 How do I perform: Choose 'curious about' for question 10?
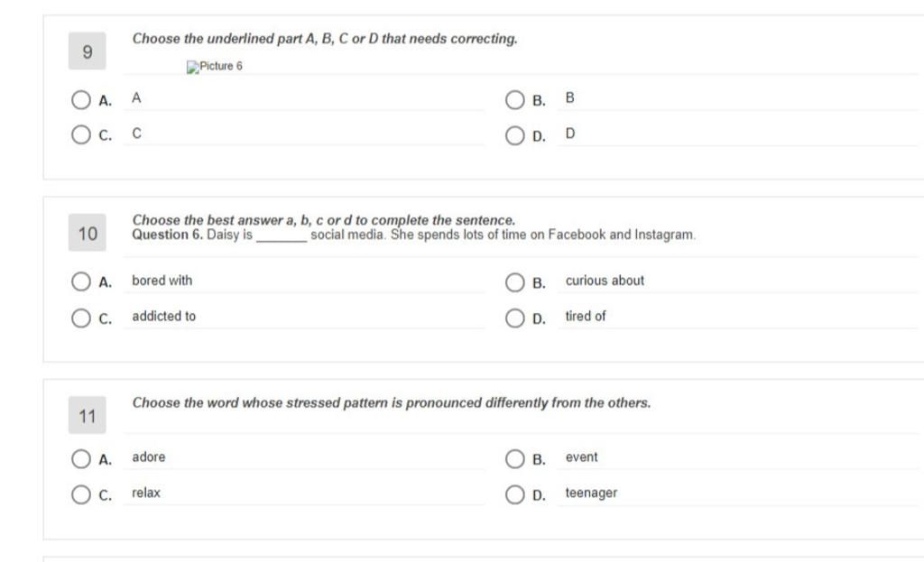click(514, 281)
